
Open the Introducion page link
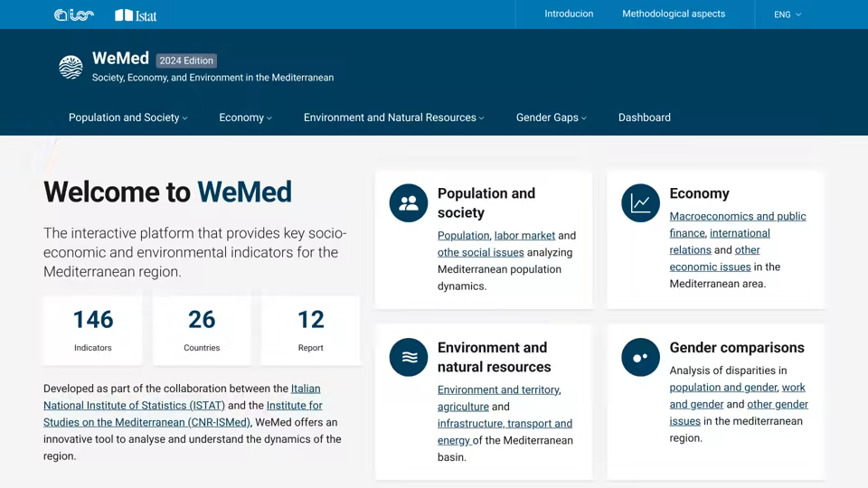569,14
